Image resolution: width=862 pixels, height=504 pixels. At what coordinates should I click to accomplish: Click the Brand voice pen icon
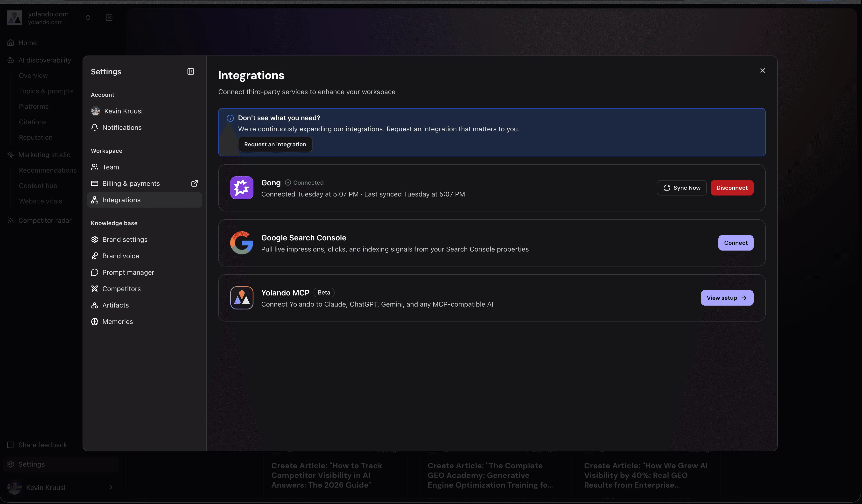pyautogui.click(x=94, y=256)
